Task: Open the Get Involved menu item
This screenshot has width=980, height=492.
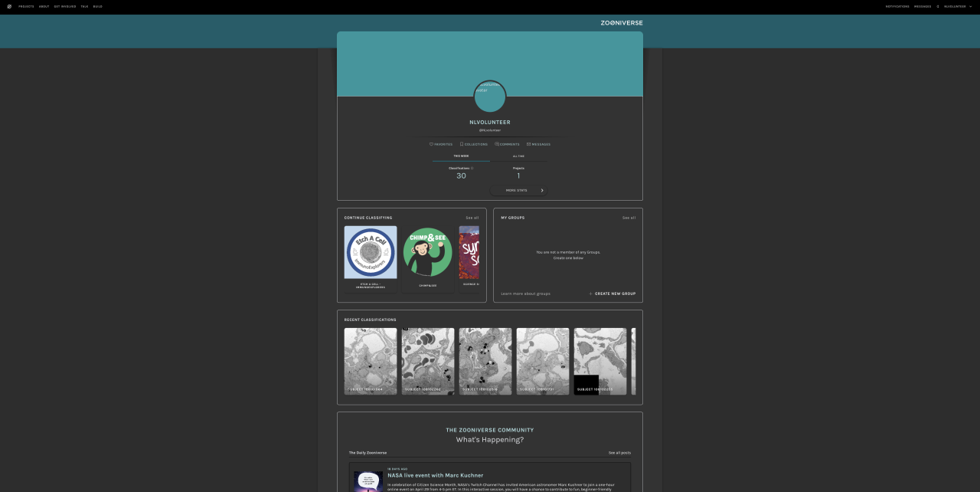Action: pos(64,6)
